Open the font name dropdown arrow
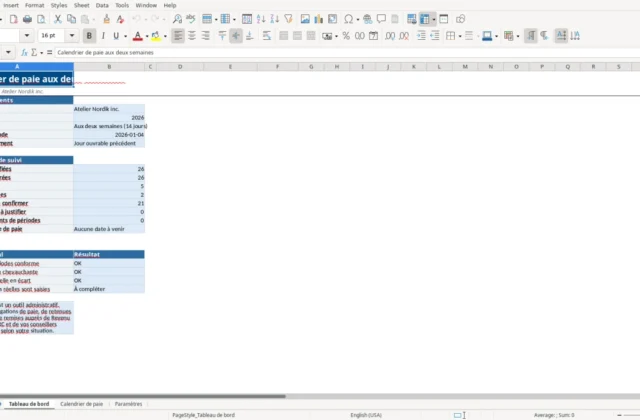 pyautogui.click(x=27, y=36)
